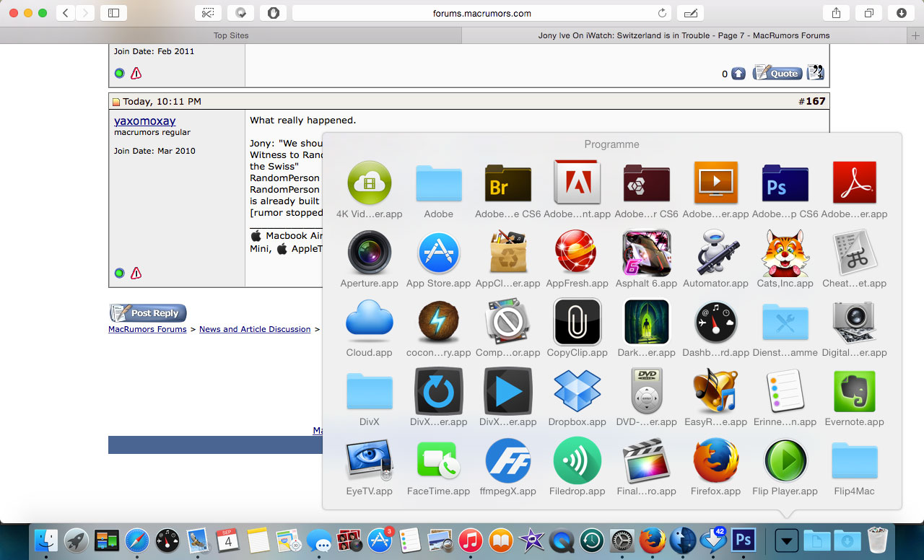Screen dimensions: 924x560
Task: Open the light blue Adobe folder in stack
Action: point(439,183)
